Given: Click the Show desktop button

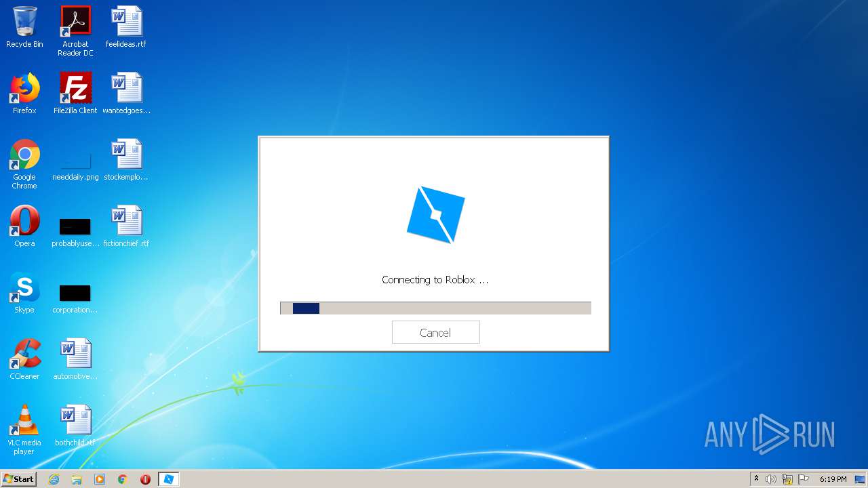Looking at the screenshot, I should tap(860, 479).
